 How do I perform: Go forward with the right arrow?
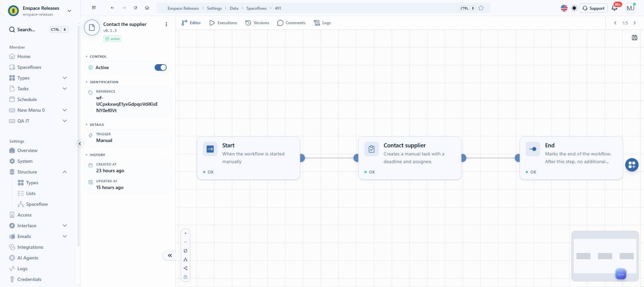click(124, 8)
